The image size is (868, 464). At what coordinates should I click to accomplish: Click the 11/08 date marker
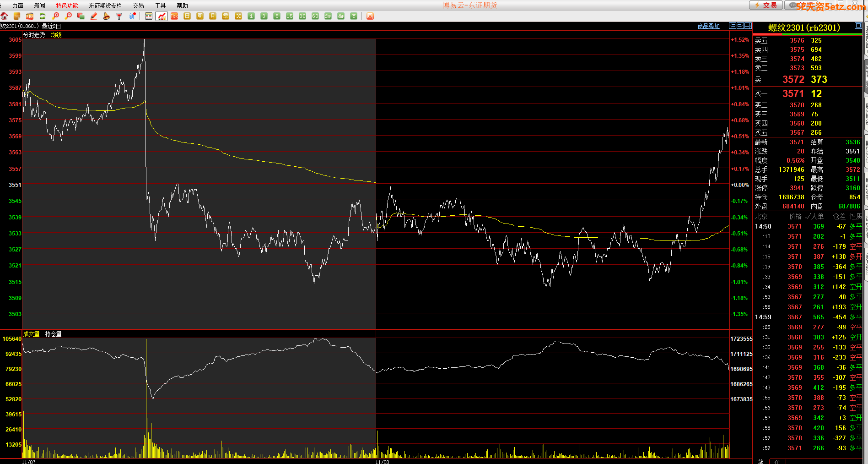tap(383, 462)
